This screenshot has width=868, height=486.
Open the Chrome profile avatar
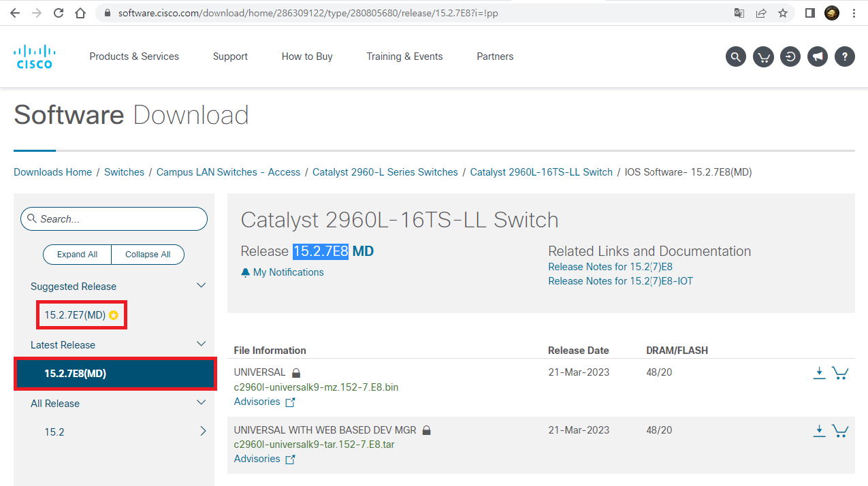point(832,13)
